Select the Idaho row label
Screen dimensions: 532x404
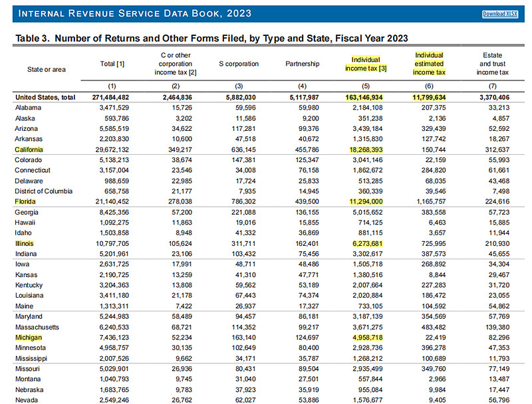tap(23, 233)
